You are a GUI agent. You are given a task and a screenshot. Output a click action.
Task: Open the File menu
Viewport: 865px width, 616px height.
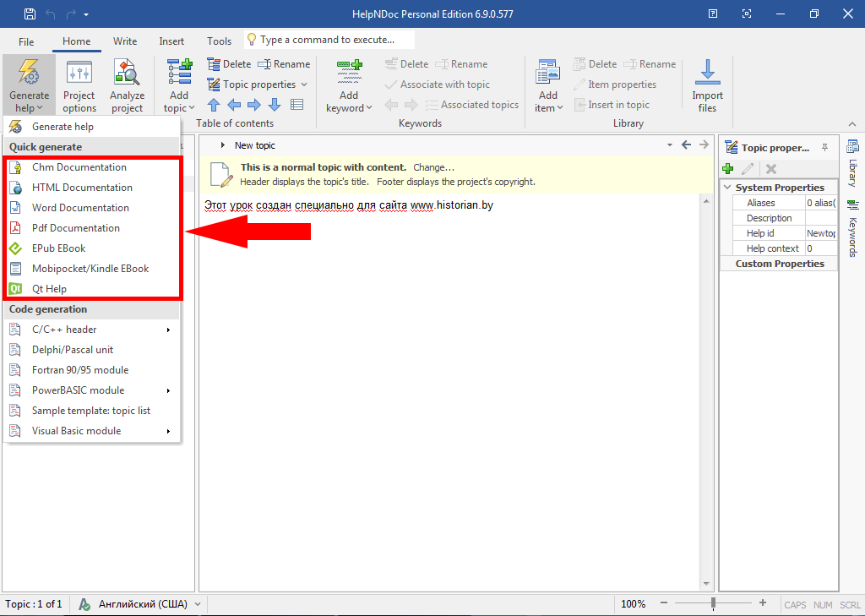click(x=26, y=41)
